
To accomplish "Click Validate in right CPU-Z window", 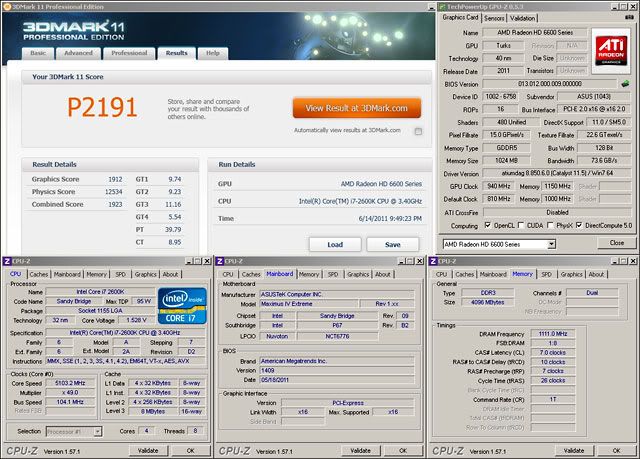I will (573, 450).
